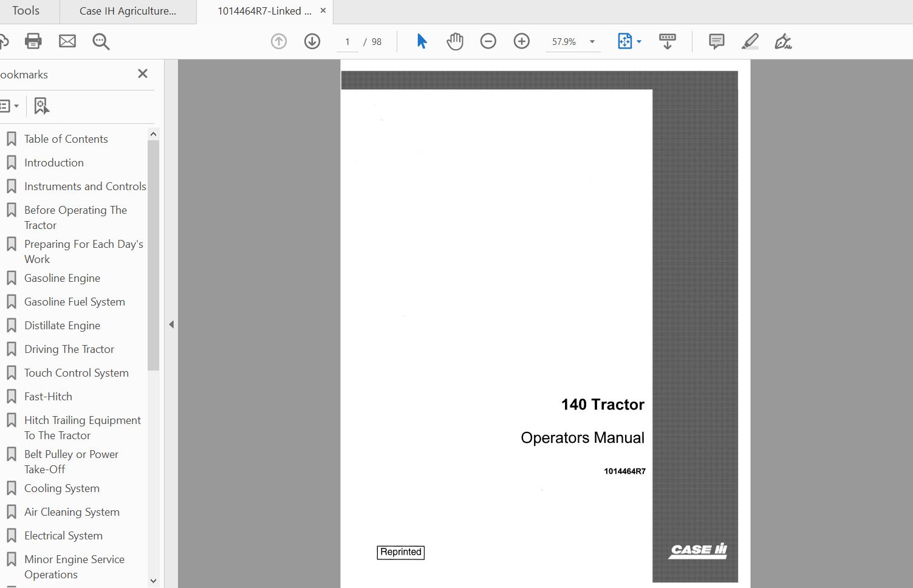This screenshot has height=588, width=913.
Task: Open Touch Control System bookmark
Action: [x=77, y=373]
